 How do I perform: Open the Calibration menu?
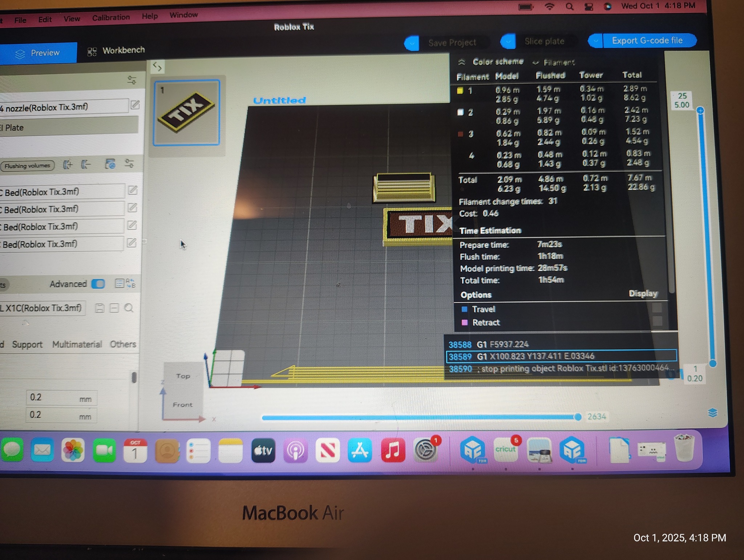pyautogui.click(x=111, y=17)
